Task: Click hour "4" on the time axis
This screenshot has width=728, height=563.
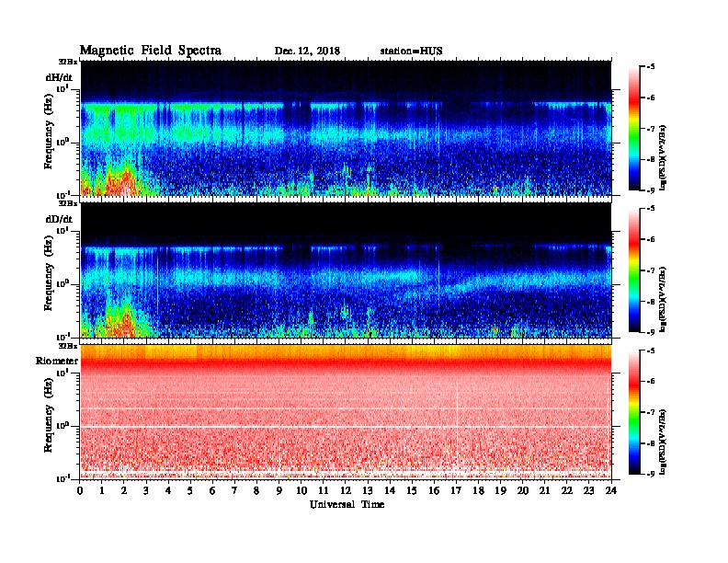Action: 168,490
